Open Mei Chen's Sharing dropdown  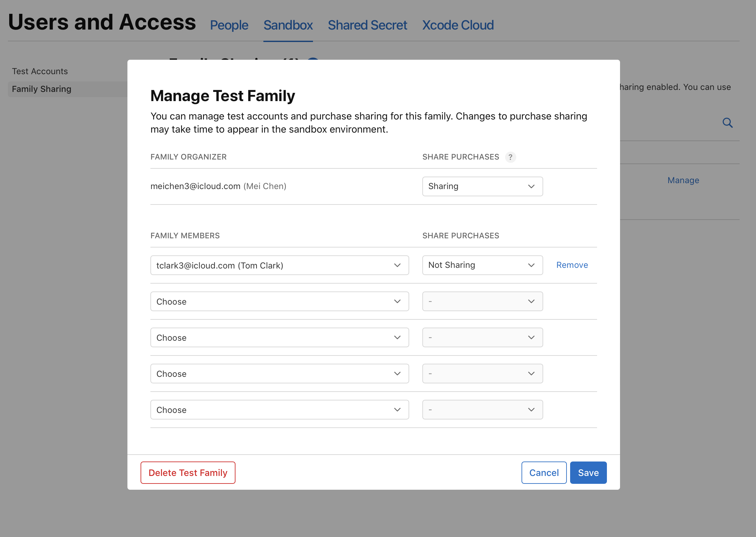tap(482, 186)
